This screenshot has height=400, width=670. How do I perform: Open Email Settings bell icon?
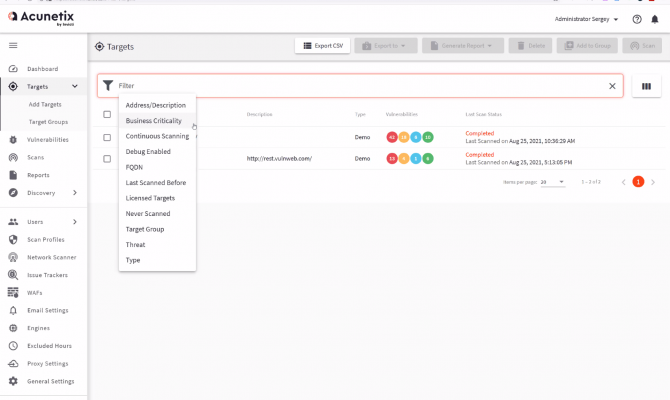tap(13, 311)
